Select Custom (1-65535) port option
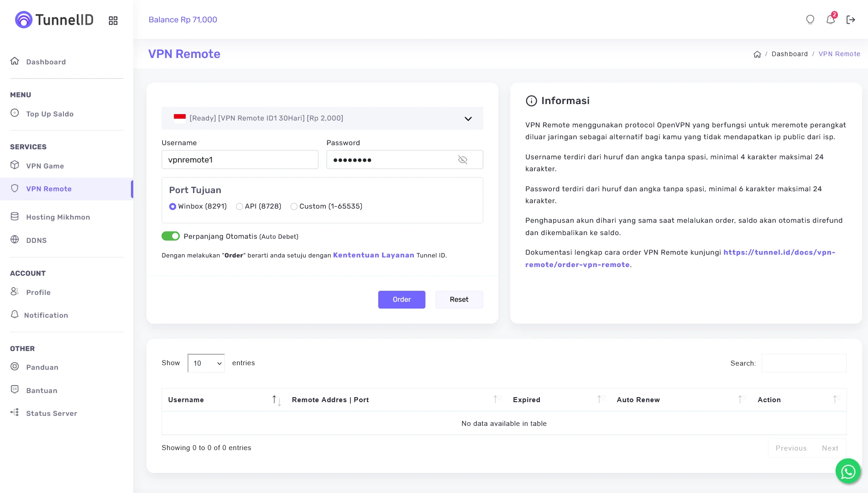The image size is (868, 493). click(294, 206)
